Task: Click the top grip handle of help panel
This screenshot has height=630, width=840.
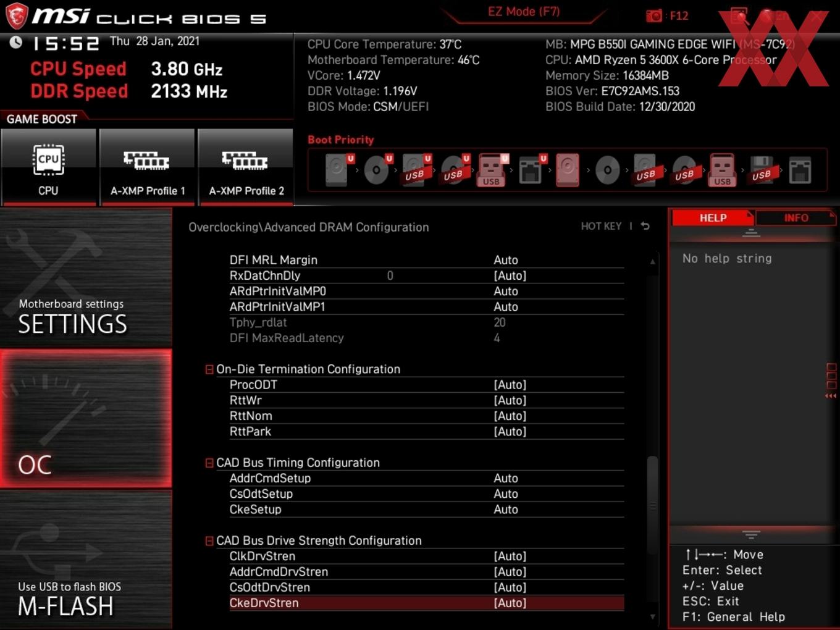Action: [x=751, y=232]
